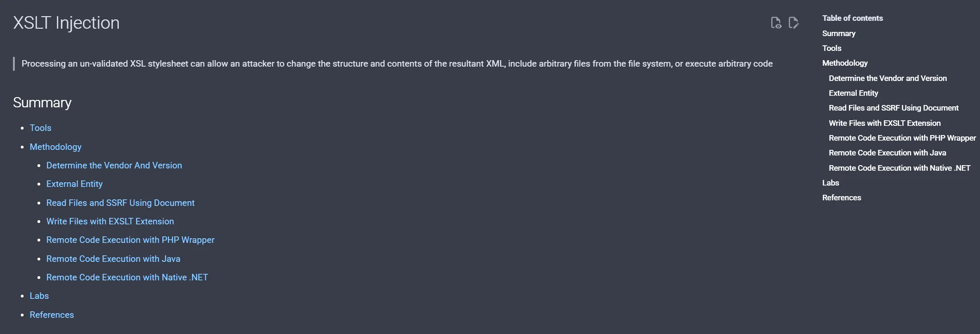The height and width of the screenshot is (334, 980).
Task: Open 'Determine the Vendor And Version' summary link
Action: (x=114, y=165)
